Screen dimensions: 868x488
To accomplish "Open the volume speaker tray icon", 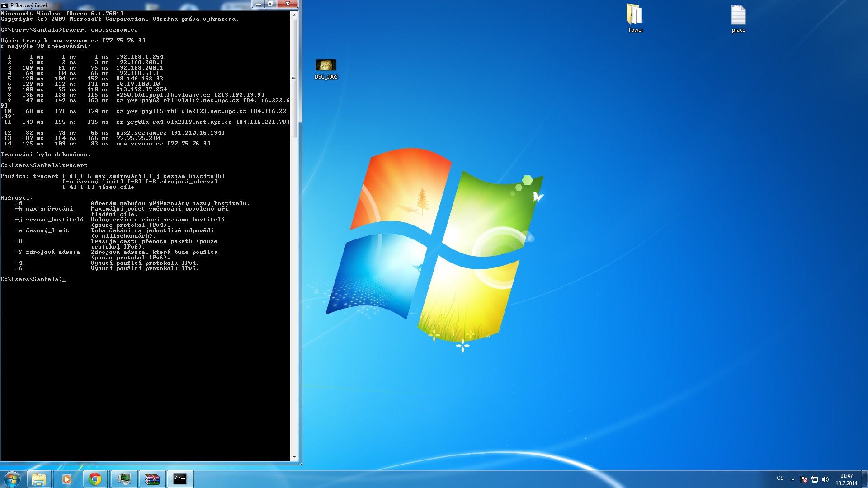I will [x=826, y=479].
